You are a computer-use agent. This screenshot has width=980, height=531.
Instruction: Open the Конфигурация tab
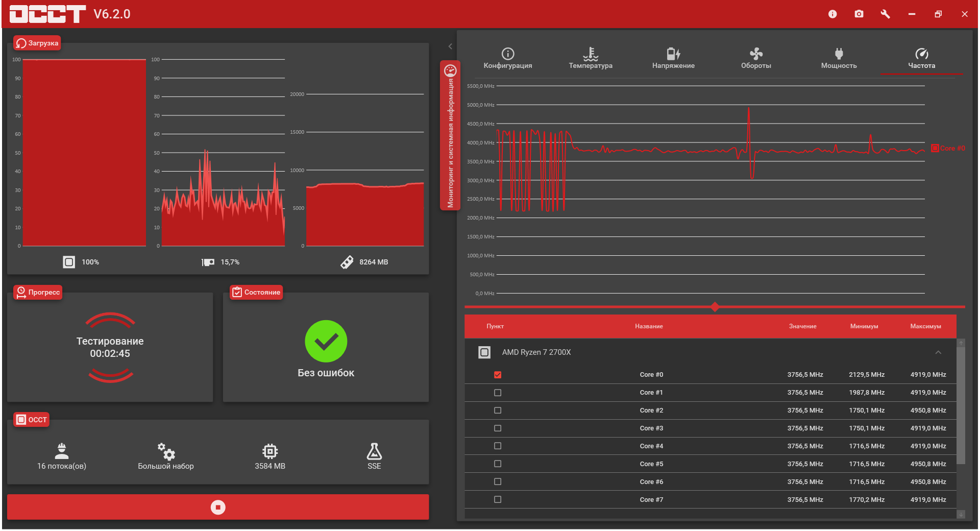(x=508, y=58)
